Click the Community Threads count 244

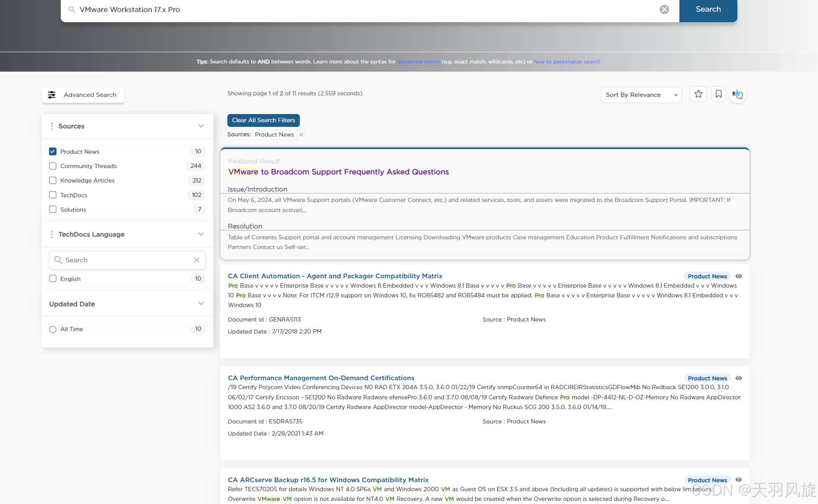pos(196,166)
